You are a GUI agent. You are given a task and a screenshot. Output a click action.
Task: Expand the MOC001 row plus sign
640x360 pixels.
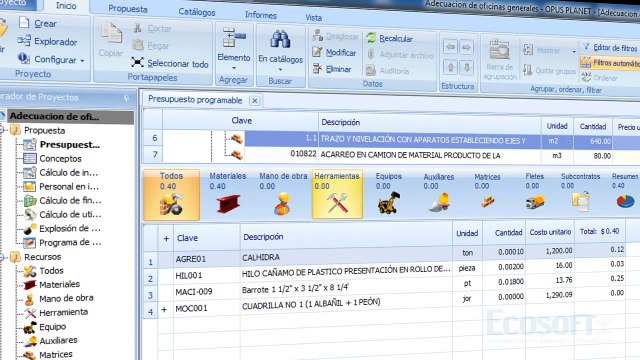pos(164,310)
